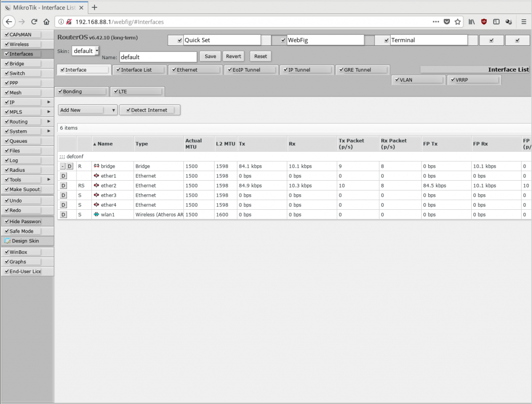Click the wlan1 wireless interface icon

tap(97, 214)
